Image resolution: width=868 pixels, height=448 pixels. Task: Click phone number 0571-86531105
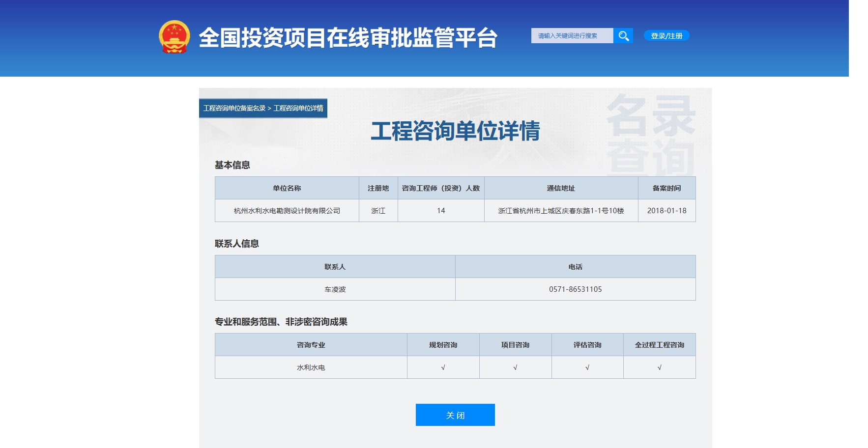pyautogui.click(x=576, y=289)
